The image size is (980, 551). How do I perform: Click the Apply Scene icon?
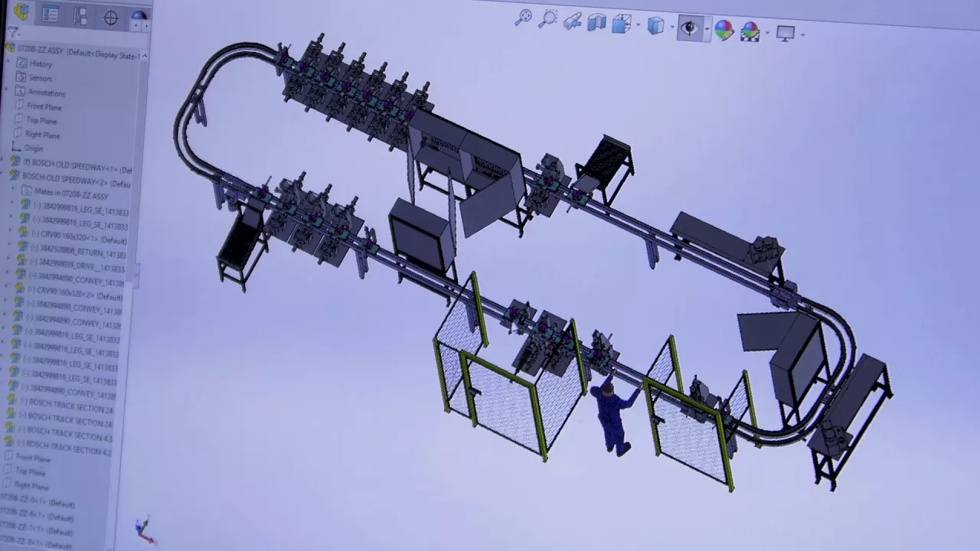pos(749,31)
